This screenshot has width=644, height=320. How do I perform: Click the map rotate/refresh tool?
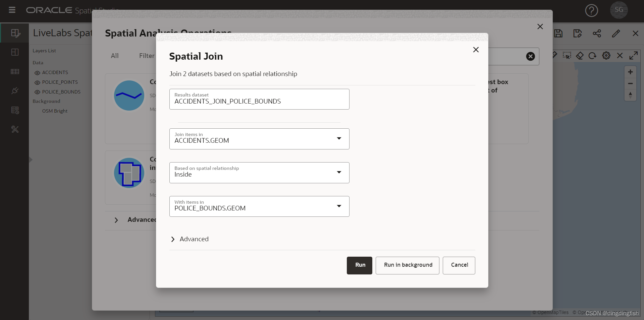593,56
